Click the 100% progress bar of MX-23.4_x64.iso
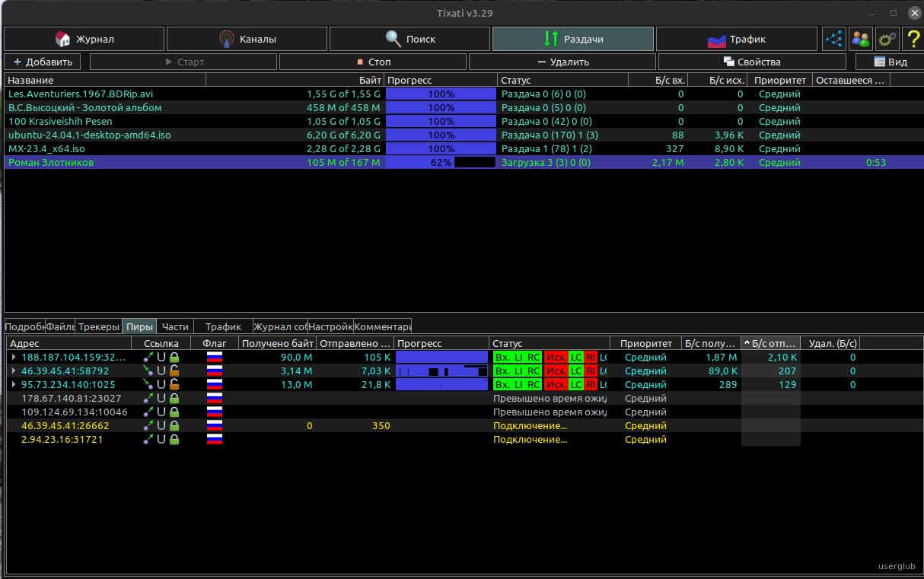 click(x=441, y=149)
